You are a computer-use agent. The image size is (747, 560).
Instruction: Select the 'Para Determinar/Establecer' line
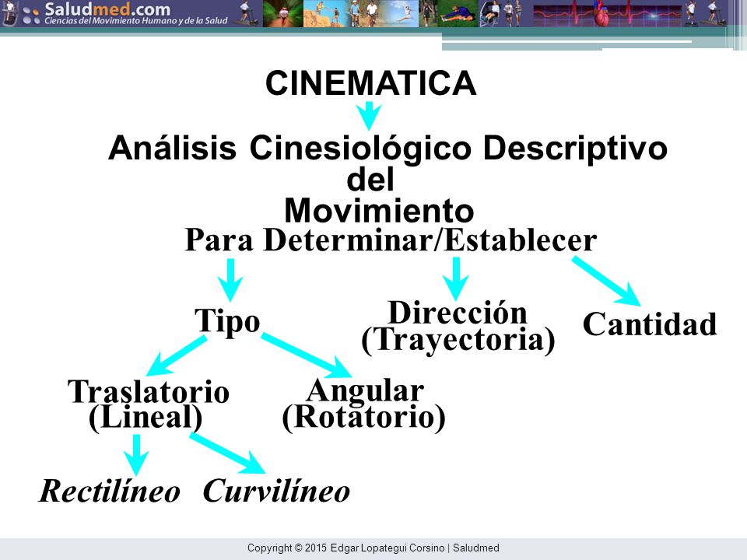391,240
